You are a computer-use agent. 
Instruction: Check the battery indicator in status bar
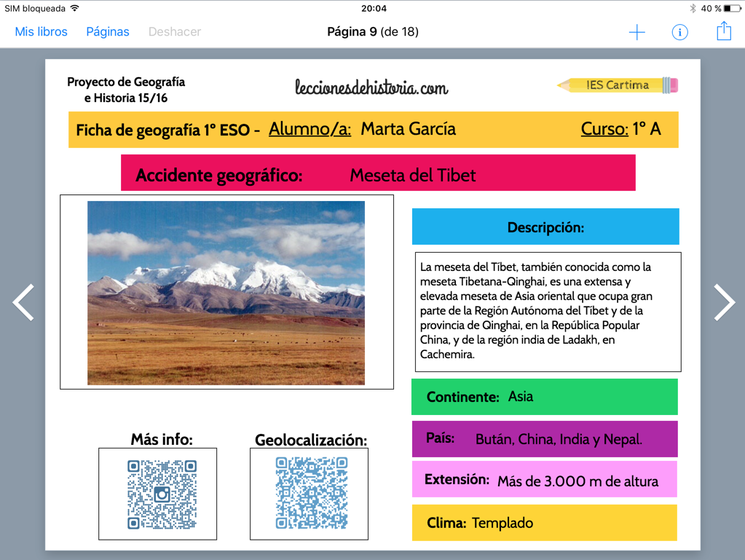pyautogui.click(x=731, y=9)
